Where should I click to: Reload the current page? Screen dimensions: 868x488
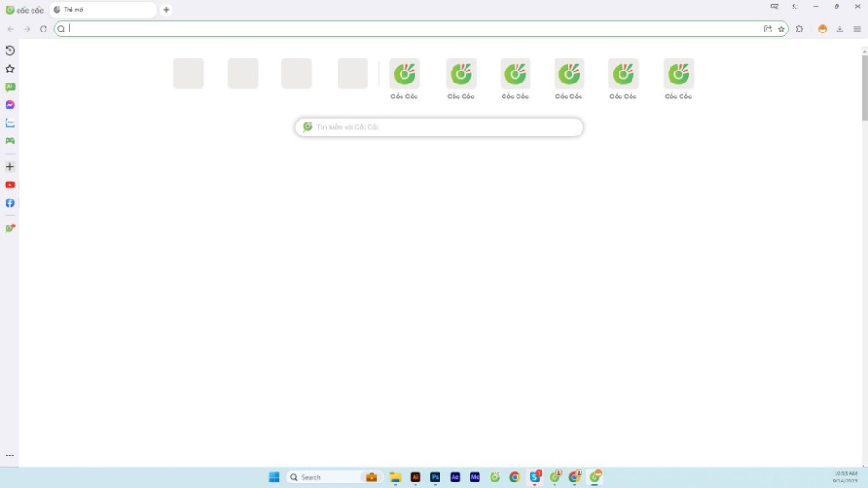44,29
